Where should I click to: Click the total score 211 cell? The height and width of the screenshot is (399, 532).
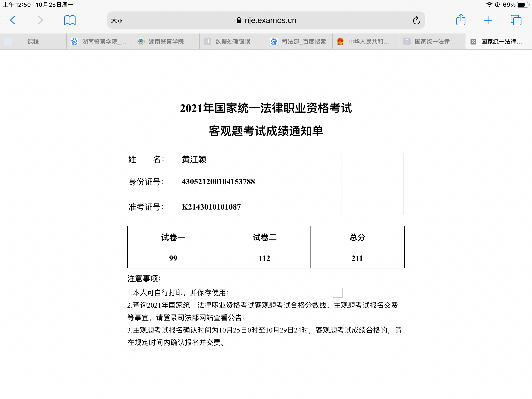point(357,258)
